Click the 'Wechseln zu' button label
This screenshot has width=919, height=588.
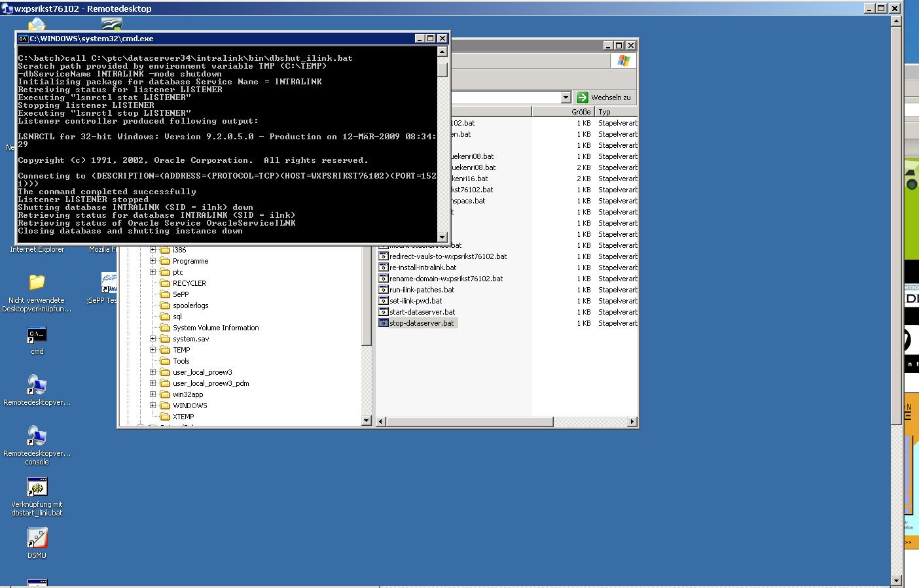pos(611,97)
